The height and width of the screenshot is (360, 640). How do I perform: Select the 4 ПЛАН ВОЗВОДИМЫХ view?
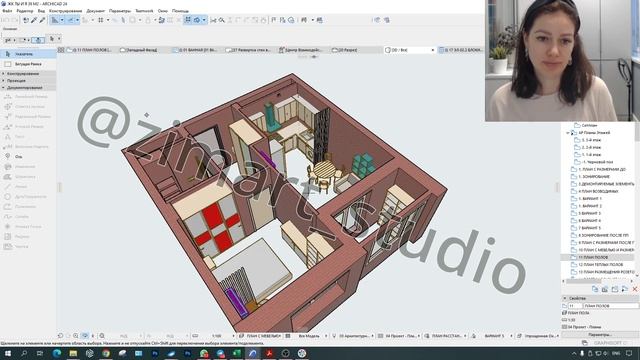coord(598,191)
